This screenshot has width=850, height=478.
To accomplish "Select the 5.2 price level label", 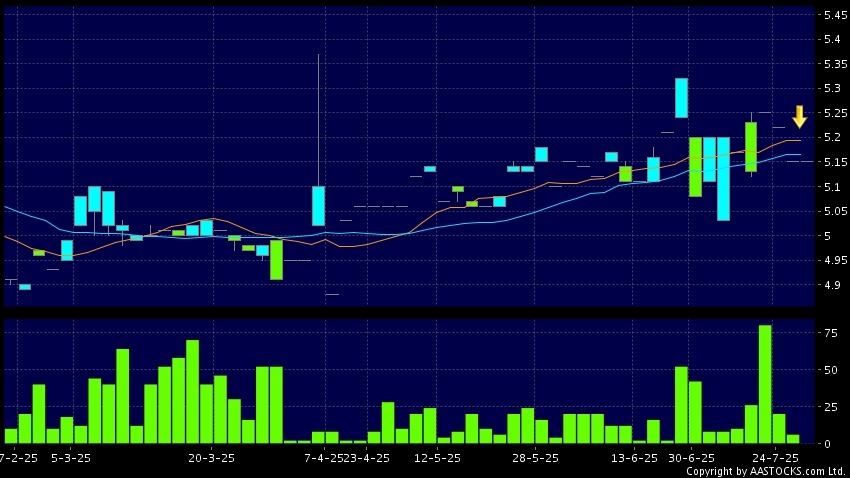I will pos(832,138).
